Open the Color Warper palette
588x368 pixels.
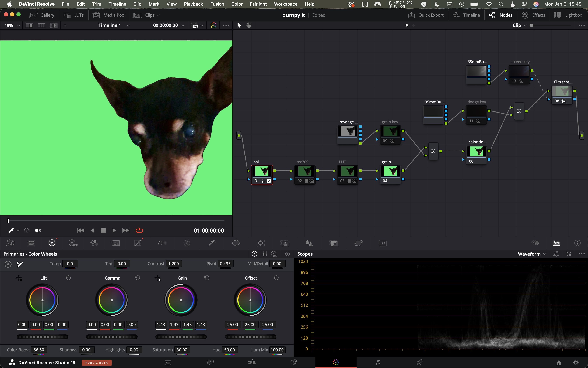(187, 243)
